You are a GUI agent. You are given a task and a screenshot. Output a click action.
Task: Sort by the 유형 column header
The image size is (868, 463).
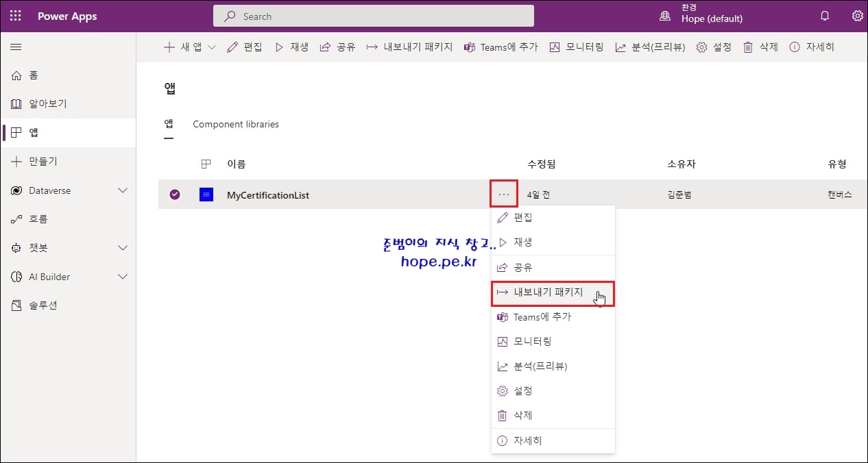click(x=837, y=164)
